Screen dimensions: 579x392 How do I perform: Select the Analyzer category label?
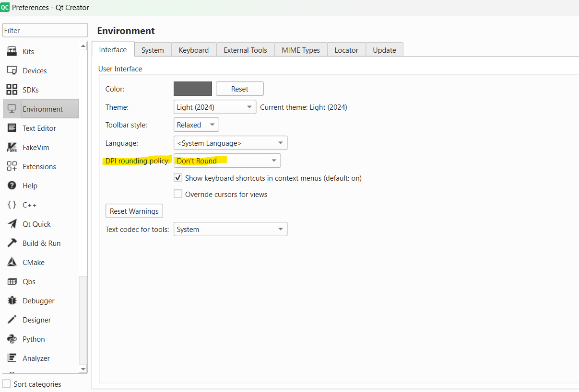tap(36, 358)
